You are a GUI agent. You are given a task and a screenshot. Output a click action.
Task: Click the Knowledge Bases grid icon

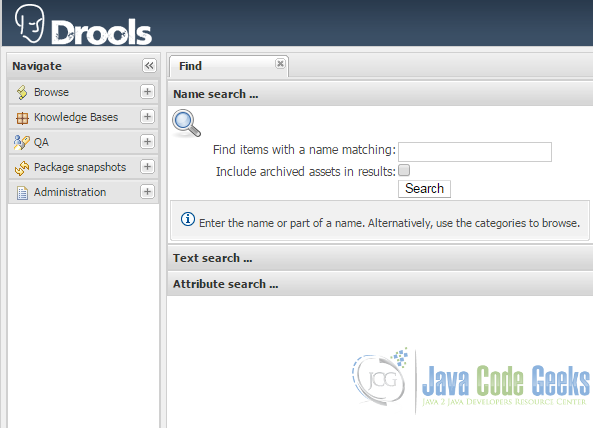[22, 118]
